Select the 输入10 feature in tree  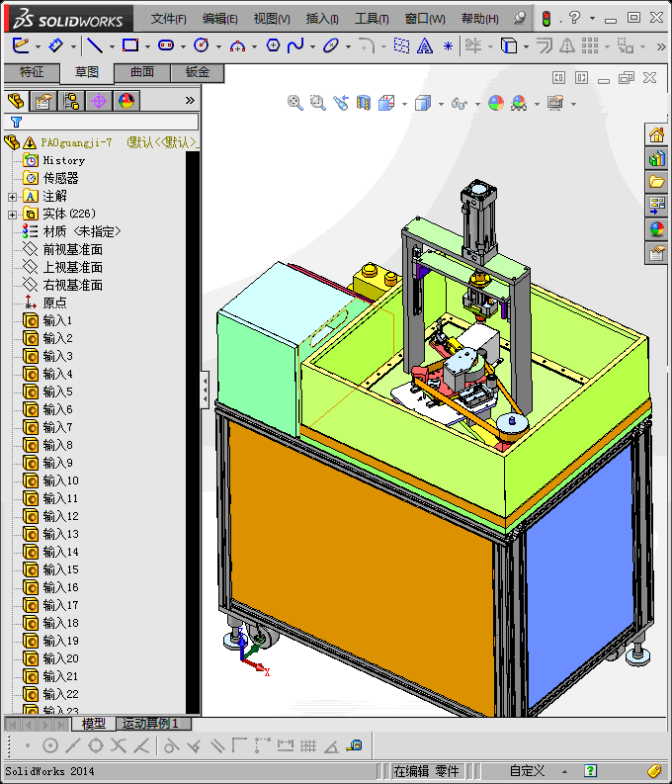click(x=60, y=481)
